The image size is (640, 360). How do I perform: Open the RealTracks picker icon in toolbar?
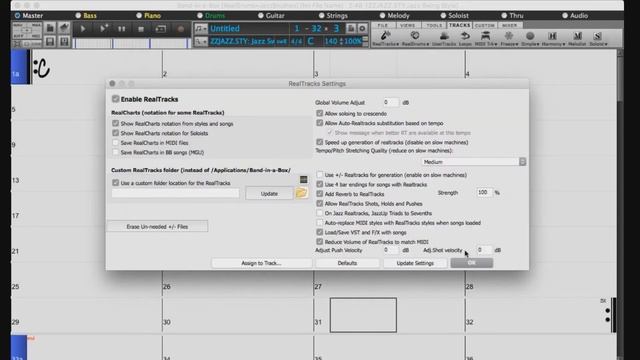pyautogui.click(x=385, y=38)
